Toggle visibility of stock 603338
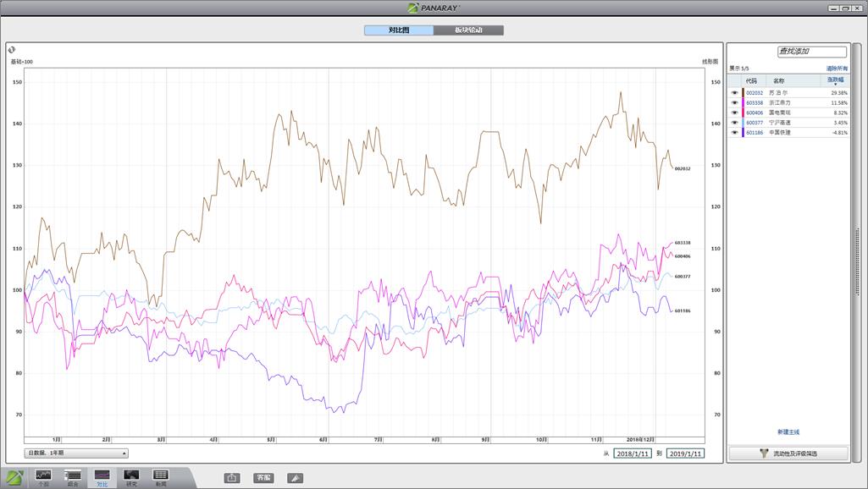The width and height of the screenshot is (868, 489). click(734, 103)
